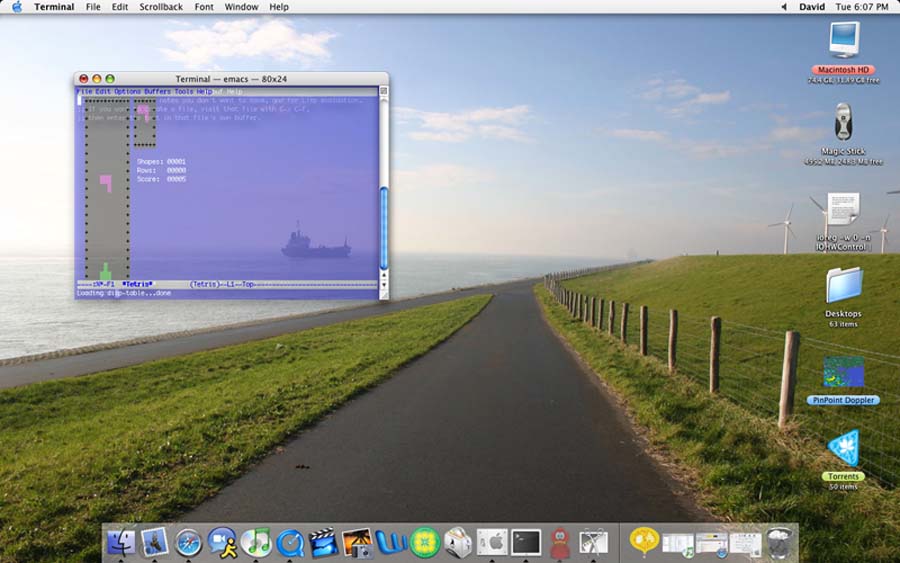The image size is (900, 563).
Task: Click the Terminal window's blue scroll thumb
Action: click(x=383, y=227)
